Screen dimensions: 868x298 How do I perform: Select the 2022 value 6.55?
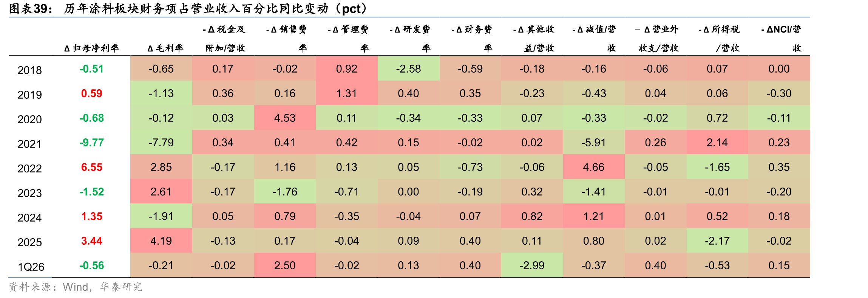tap(91, 167)
